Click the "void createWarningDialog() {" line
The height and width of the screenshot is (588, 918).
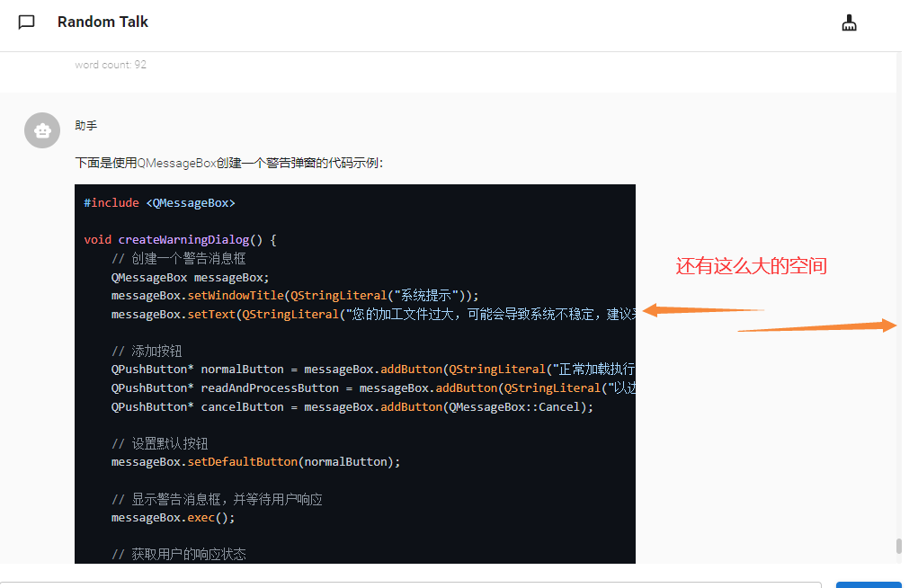[x=180, y=239]
